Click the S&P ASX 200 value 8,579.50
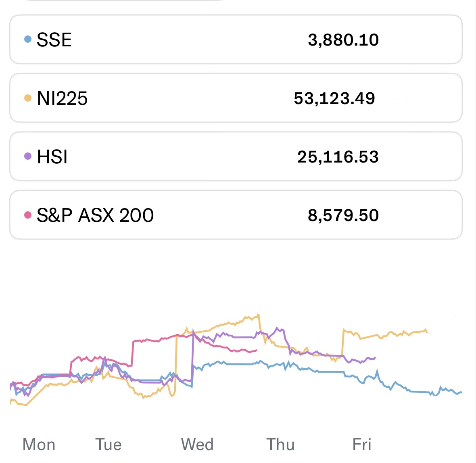476x463 pixels. [x=343, y=215]
